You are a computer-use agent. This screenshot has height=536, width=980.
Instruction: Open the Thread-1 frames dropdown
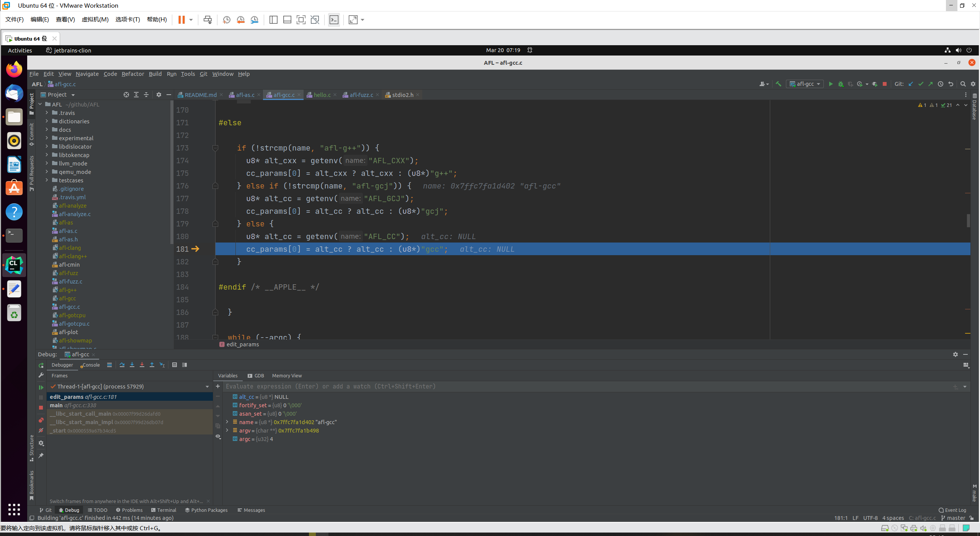click(x=207, y=387)
